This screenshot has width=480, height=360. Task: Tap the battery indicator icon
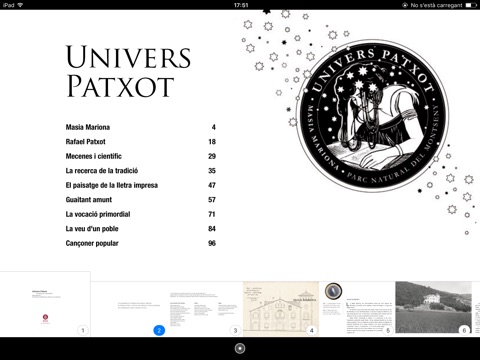tap(471, 5)
